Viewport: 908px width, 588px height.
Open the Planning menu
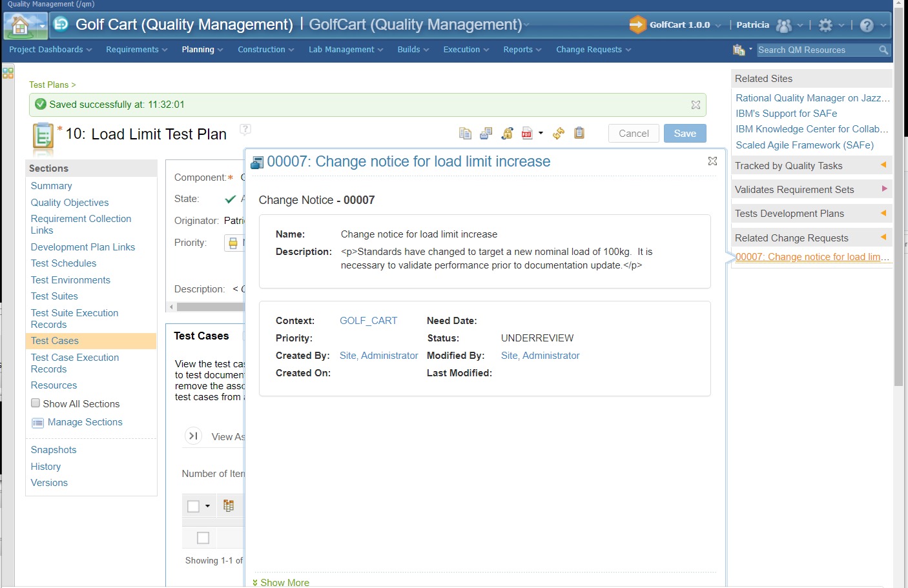click(x=202, y=50)
